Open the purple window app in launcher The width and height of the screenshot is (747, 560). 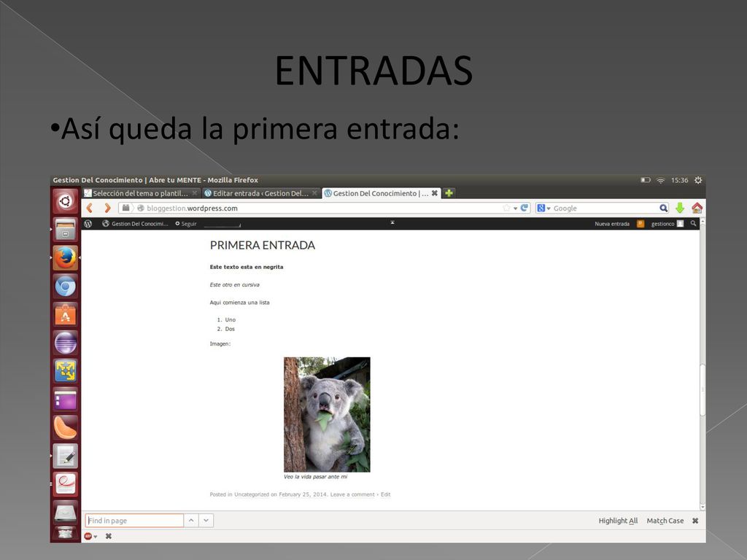tap(65, 400)
